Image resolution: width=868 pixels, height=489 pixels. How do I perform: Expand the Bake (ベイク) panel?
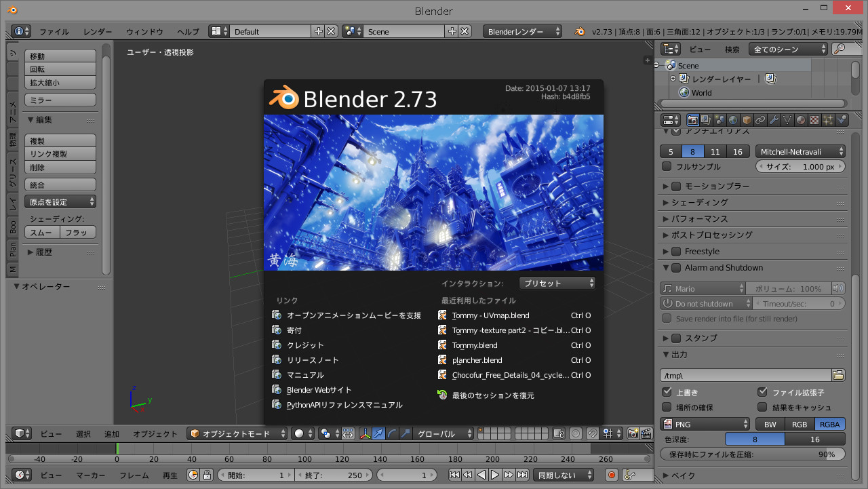(x=679, y=475)
